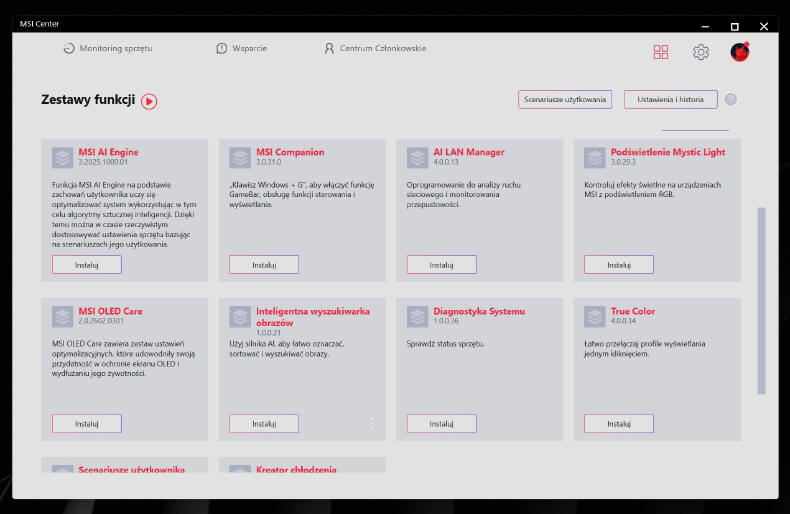Click the Kreator chłodzenia title link
Viewport: 790px width, 514px height.
296,469
